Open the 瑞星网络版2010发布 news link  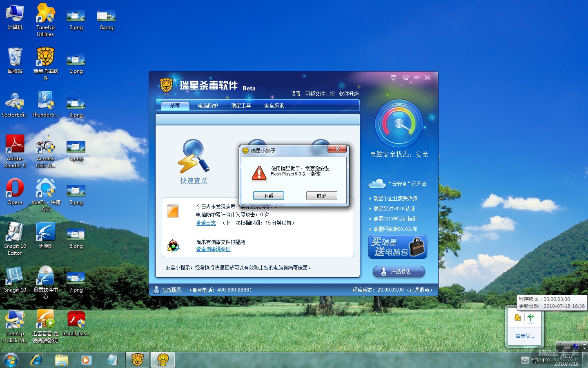point(395,229)
